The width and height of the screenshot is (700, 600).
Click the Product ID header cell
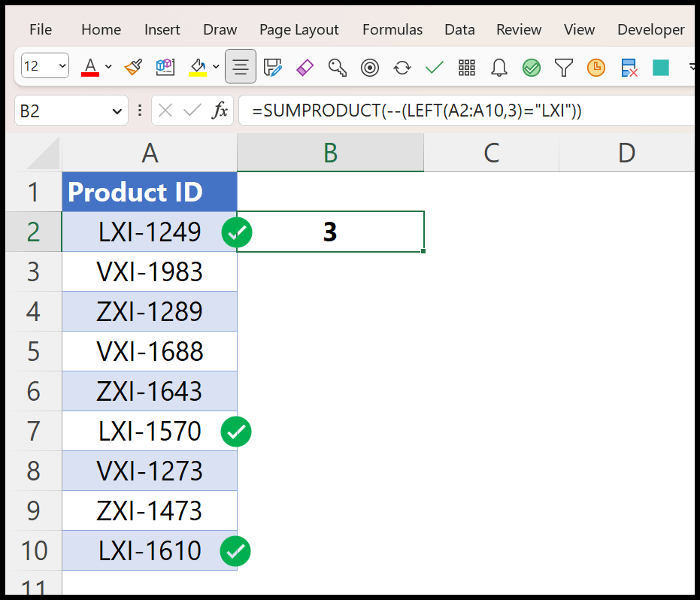[x=150, y=192]
